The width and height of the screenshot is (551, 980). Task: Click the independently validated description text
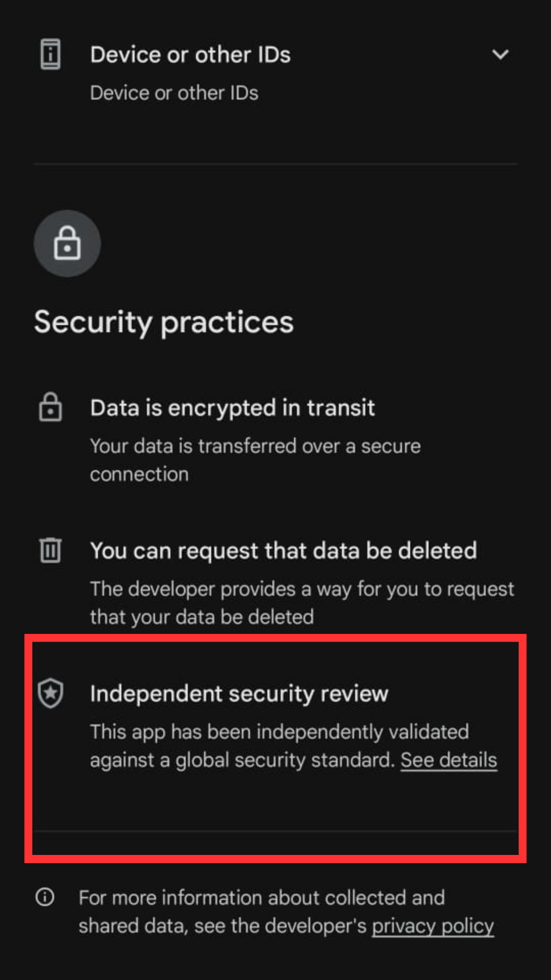pyautogui.click(x=280, y=746)
